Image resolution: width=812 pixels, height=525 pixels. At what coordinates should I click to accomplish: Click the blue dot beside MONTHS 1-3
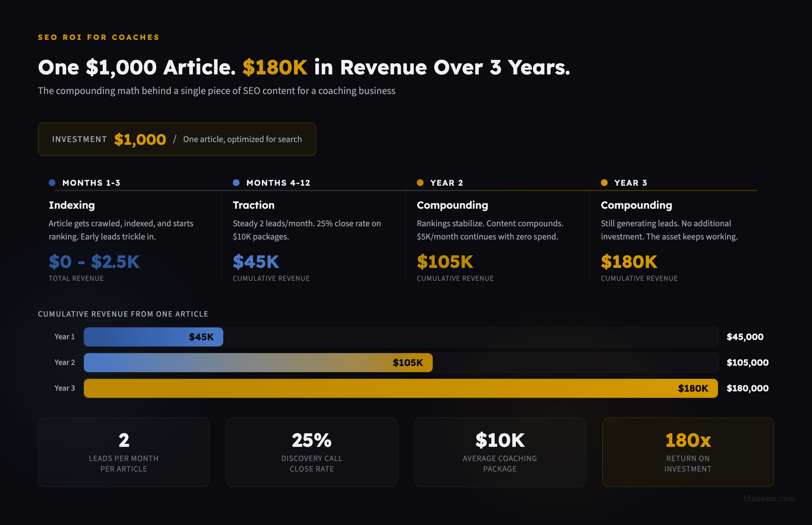52,183
